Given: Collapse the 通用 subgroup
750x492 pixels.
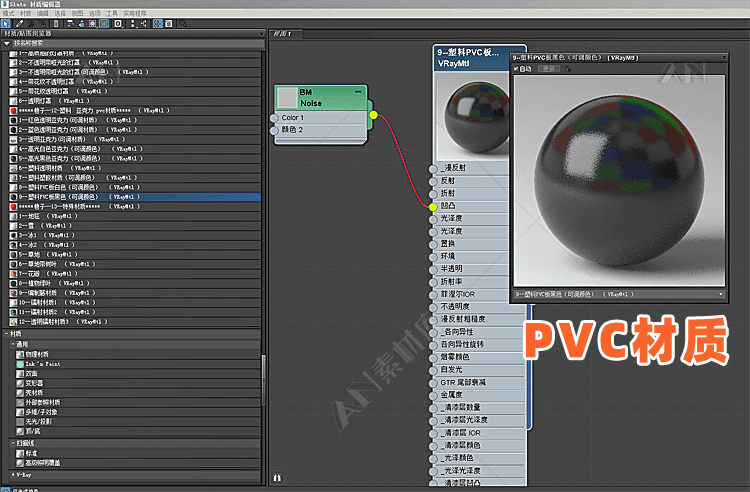Looking at the screenshot, I should (x=13, y=344).
